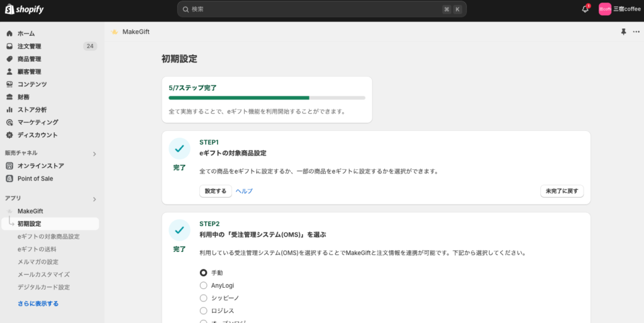Open メルマガの設定 submenu item

(x=38, y=262)
